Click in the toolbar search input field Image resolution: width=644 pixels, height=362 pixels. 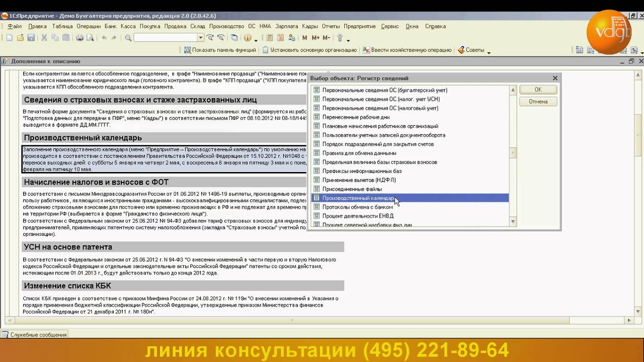(166, 38)
